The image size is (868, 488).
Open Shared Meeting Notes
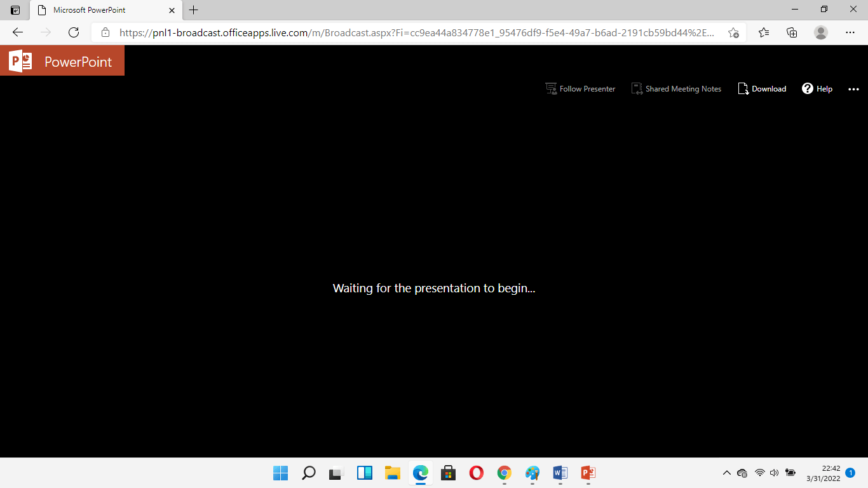tap(676, 89)
